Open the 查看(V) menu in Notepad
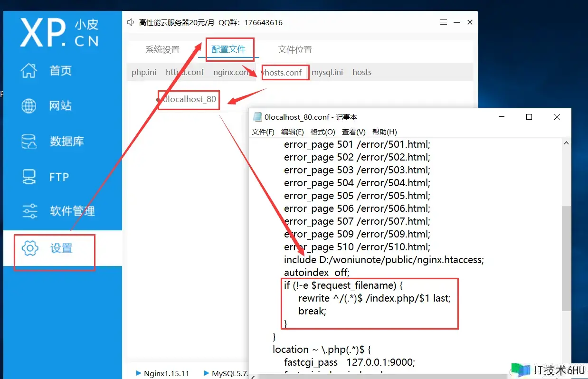The image size is (588, 379). pyautogui.click(x=353, y=132)
